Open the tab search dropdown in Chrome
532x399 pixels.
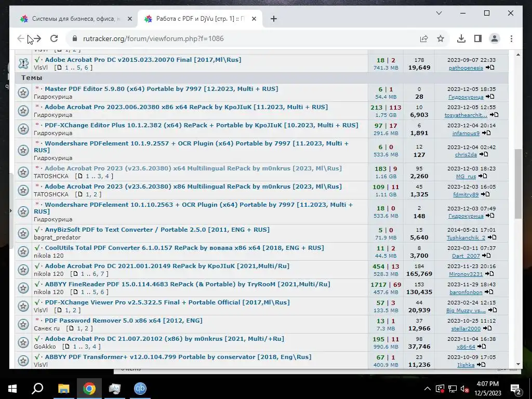(438, 13)
